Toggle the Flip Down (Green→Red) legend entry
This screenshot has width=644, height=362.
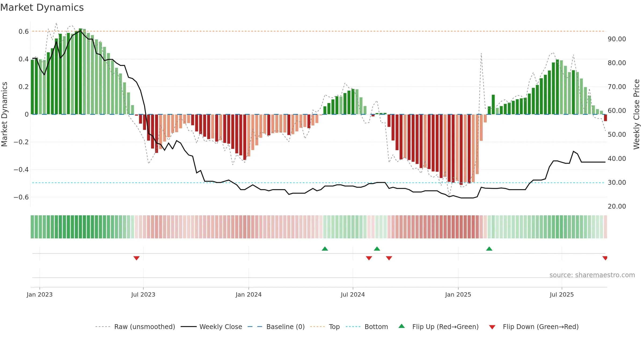tap(533, 327)
